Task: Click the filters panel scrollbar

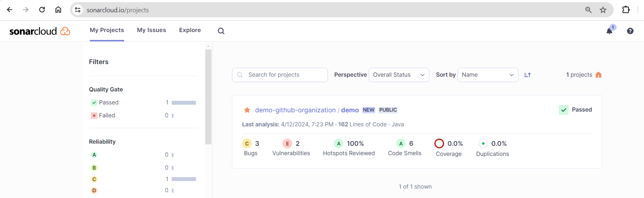Action: (x=208, y=97)
